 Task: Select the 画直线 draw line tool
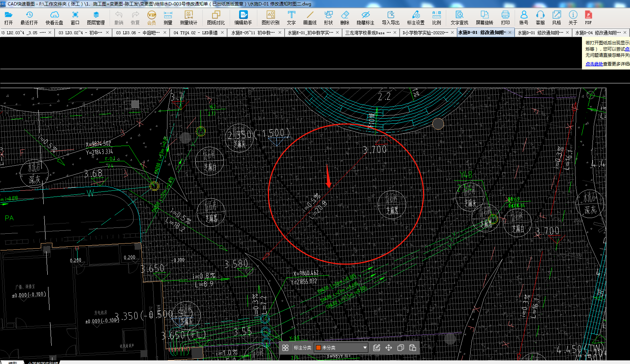pos(310,18)
